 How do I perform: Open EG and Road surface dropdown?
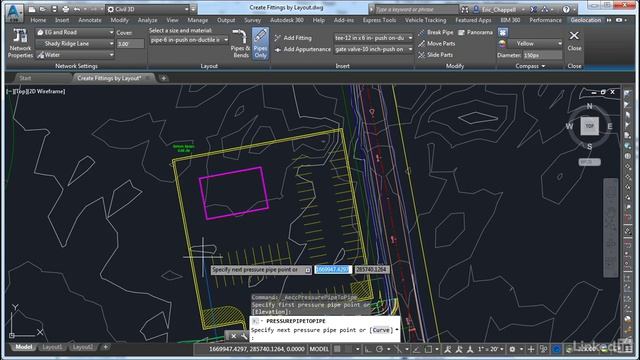pos(75,32)
